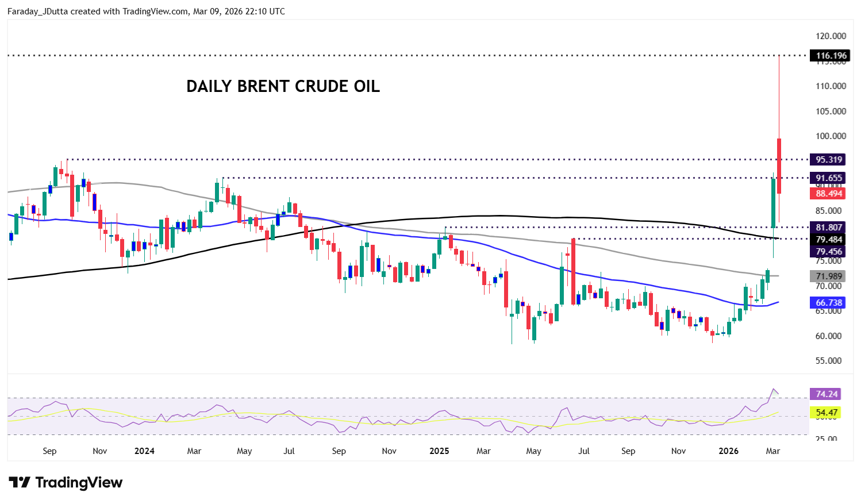
Task: Click the TradingView wordmark text
Action: 79,482
